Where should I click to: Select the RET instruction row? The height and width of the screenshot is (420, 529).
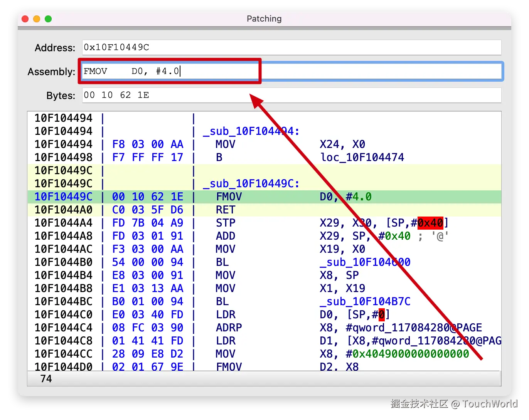[264, 210]
